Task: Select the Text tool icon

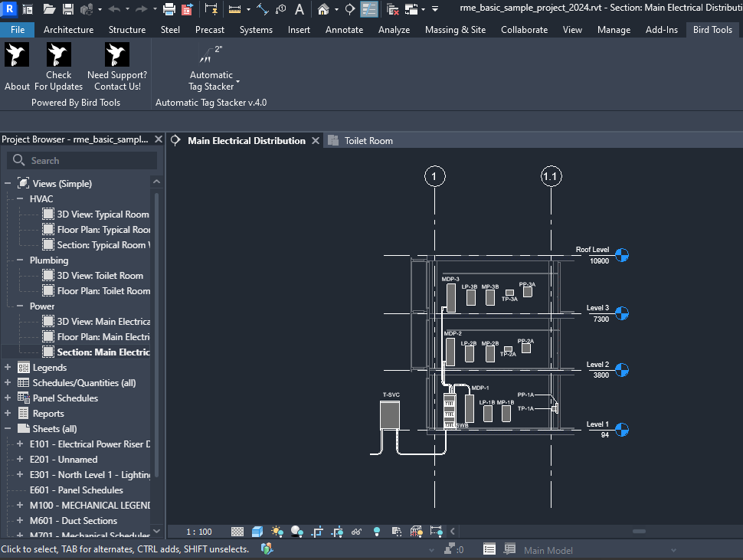Action: (x=299, y=9)
